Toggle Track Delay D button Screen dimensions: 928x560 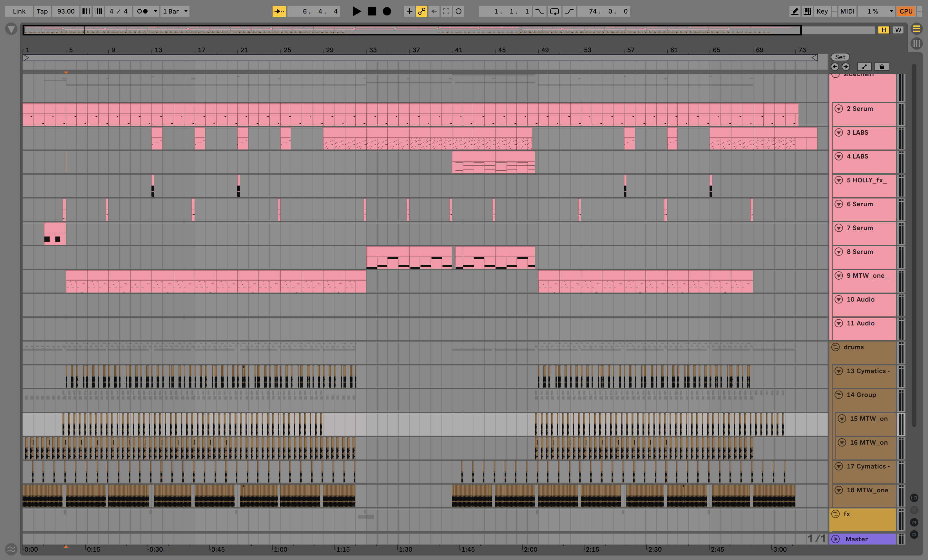click(x=914, y=535)
